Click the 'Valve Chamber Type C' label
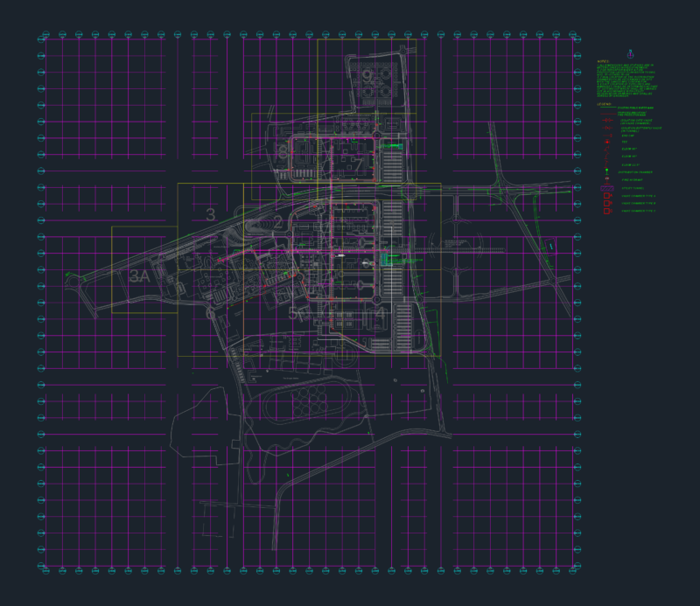Image resolution: width=700 pixels, height=606 pixels. click(x=639, y=211)
